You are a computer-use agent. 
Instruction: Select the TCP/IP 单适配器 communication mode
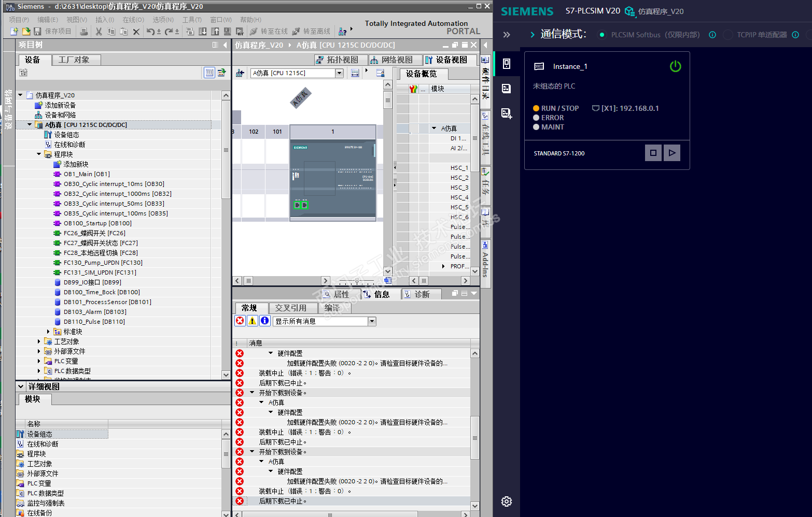728,35
